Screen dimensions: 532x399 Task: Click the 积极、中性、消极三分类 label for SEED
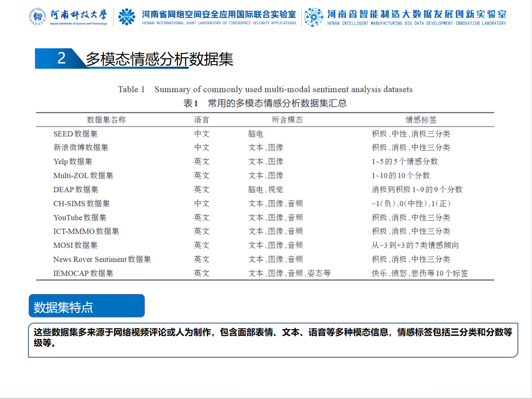click(411, 134)
